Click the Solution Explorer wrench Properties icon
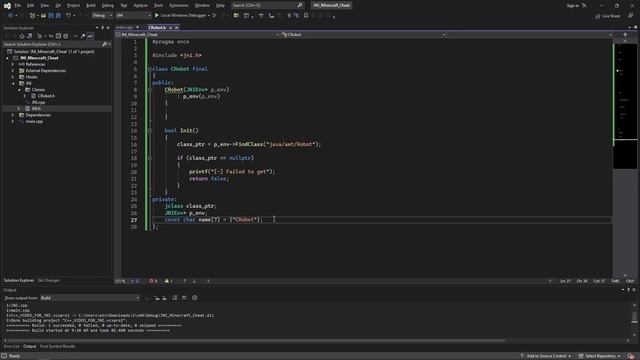The image size is (640, 360). pos(83,36)
